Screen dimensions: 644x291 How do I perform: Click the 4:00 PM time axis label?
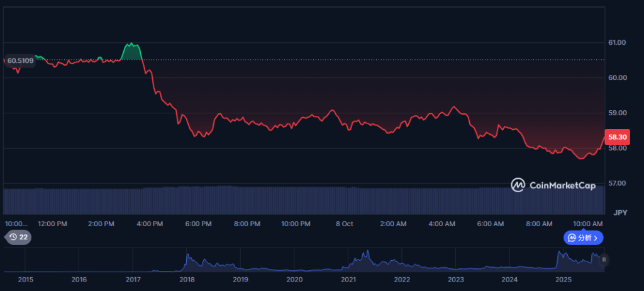tap(150, 224)
